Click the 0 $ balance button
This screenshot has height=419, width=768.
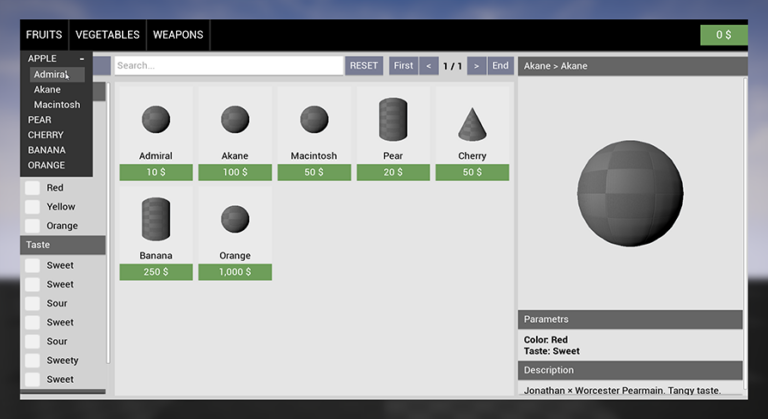point(723,35)
